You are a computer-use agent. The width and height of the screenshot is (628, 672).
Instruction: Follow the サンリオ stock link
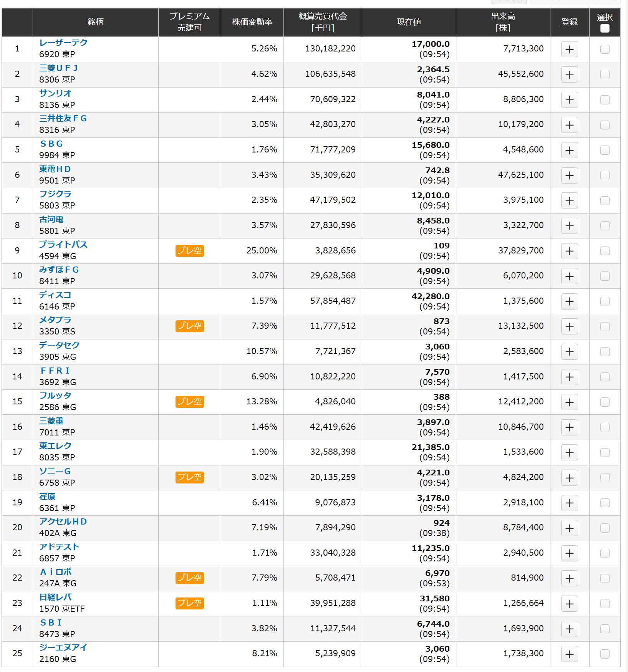(x=55, y=93)
